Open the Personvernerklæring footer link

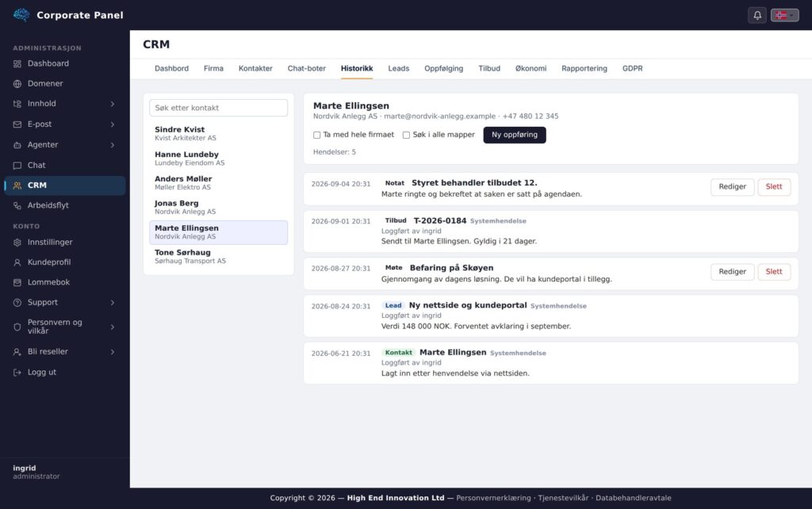pos(493,498)
